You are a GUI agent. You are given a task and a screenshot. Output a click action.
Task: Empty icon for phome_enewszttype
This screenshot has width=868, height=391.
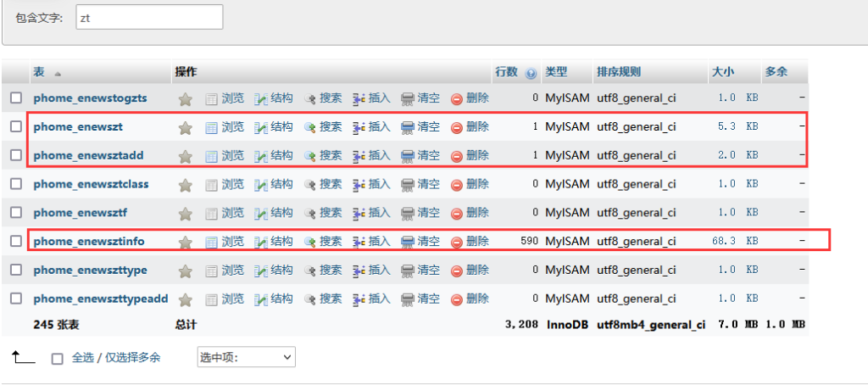click(x=408, y=271)
